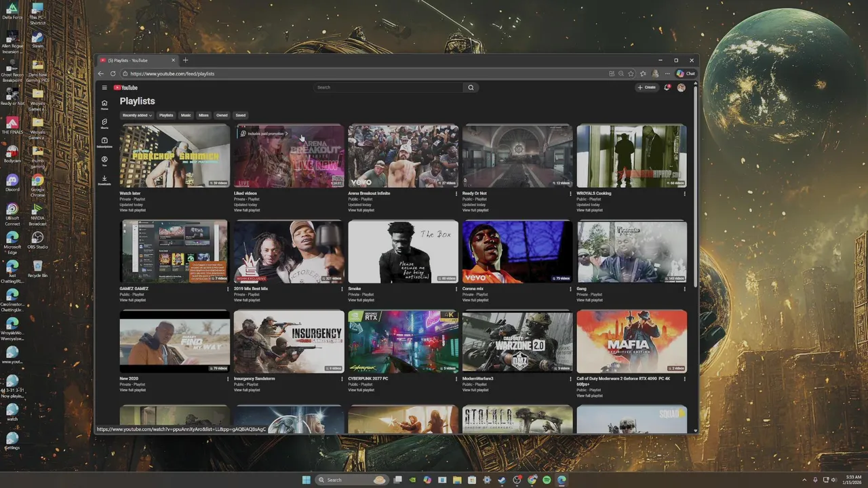The height and width of the screenshot is (488, 868).
Task: Click the YouTube logo
Action: 125,87
